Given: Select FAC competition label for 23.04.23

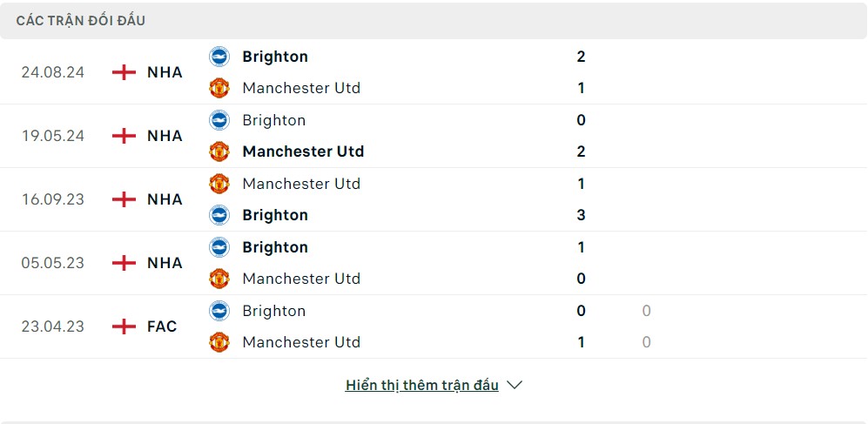Looking at the screenshot, I should pyautogui.click(x=162, y=326).
